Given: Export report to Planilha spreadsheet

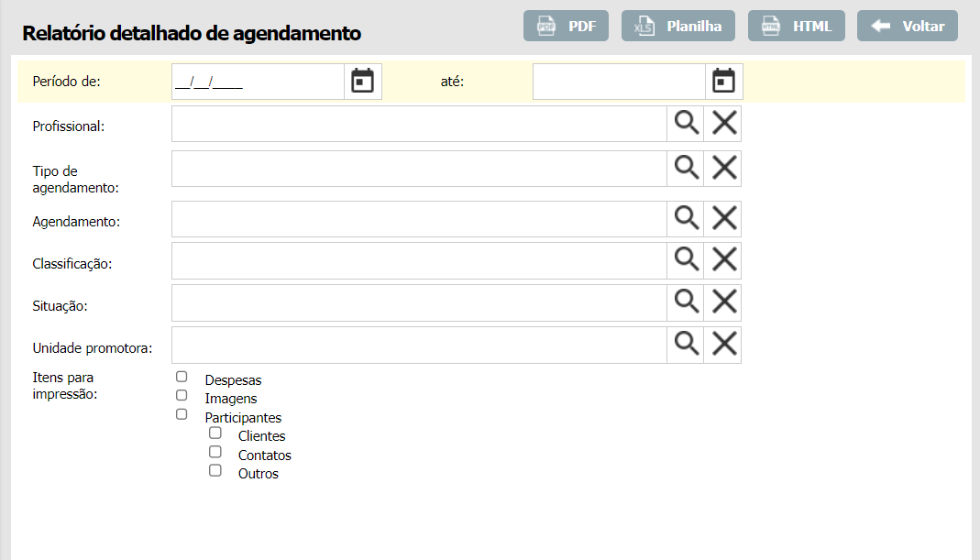Looking at the screenshot, I should pyautogui.click(x=678, y=26).
